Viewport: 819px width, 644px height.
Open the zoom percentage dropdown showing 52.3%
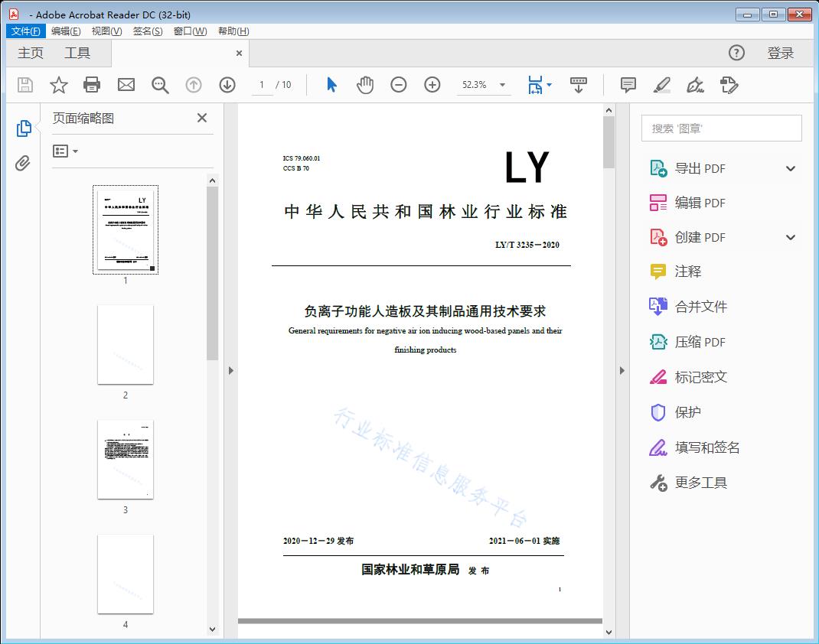(x=484, y=85)
